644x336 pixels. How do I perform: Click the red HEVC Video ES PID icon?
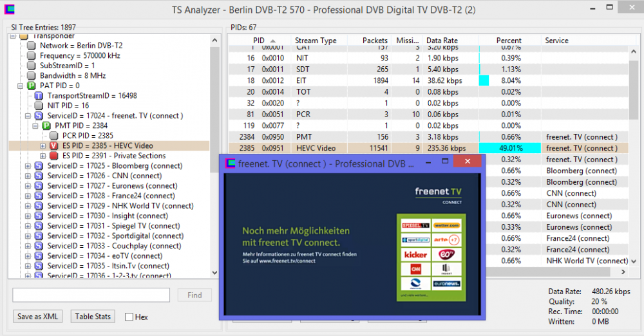54,146
